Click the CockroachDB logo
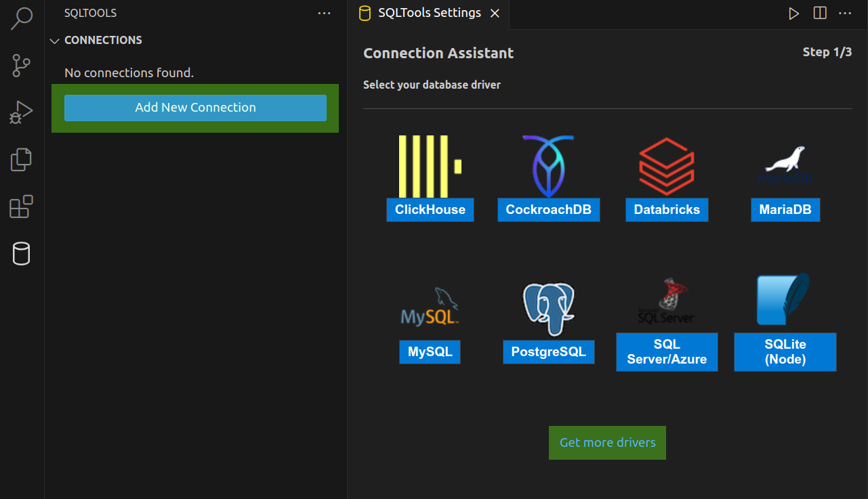 click(548, 167)
